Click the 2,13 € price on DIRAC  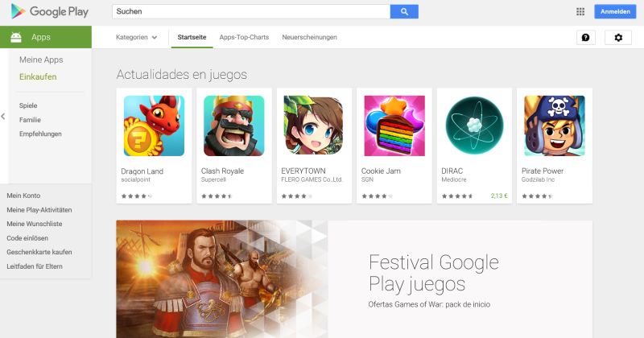(x=498, y=196)
